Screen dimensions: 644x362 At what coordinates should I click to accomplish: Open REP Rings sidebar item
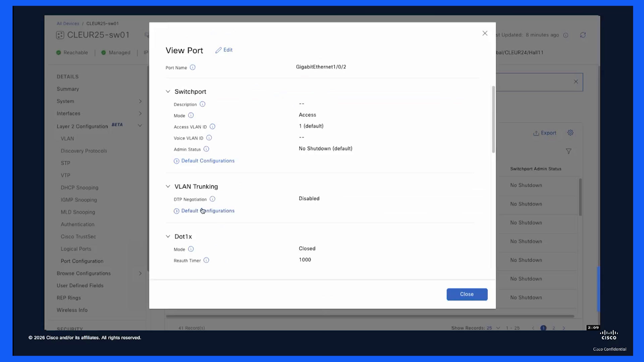pos(69,298)
